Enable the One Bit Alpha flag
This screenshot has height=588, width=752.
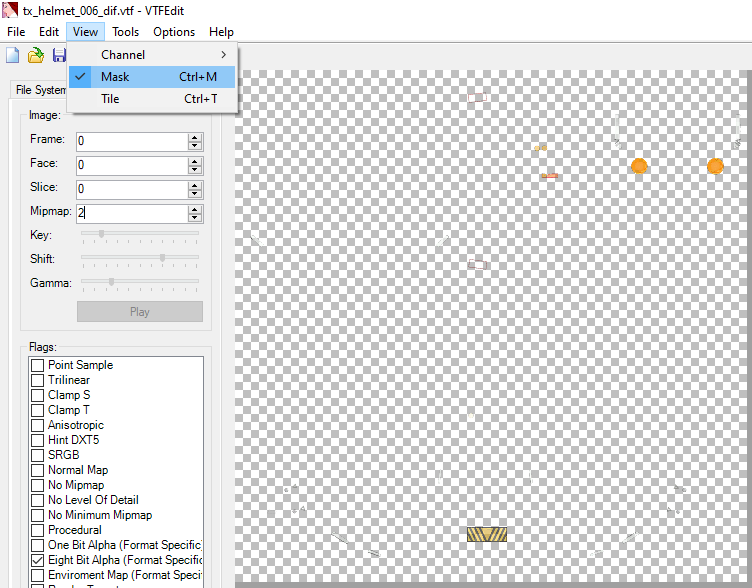point(37,545)
